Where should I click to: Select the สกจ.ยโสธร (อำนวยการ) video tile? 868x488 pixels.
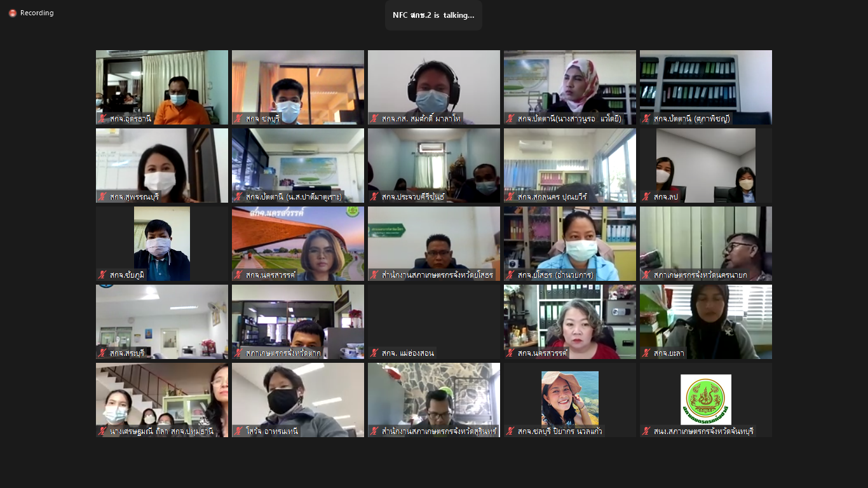point(570,243)
